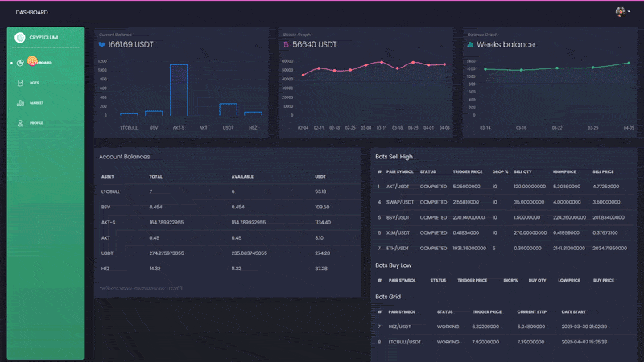This screenshot has width=644, height=362.
Task: Click the chart icon beside Weeks balance
Action: [470, 45]
